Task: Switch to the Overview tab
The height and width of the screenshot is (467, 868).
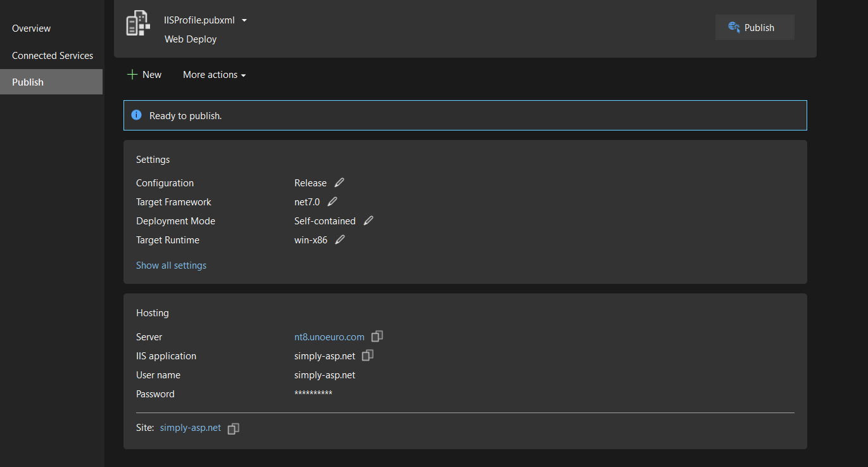Action: tap(32, 29)
